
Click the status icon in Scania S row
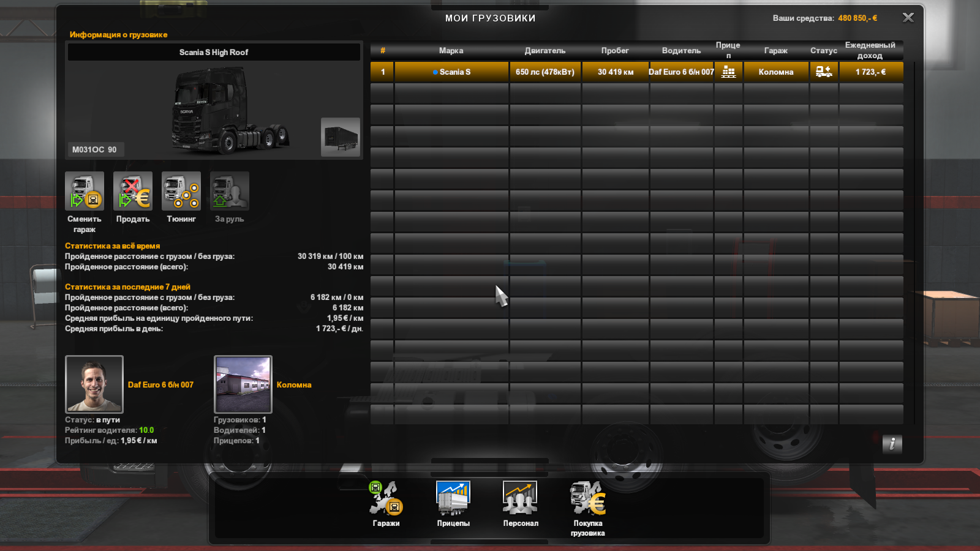824,72
